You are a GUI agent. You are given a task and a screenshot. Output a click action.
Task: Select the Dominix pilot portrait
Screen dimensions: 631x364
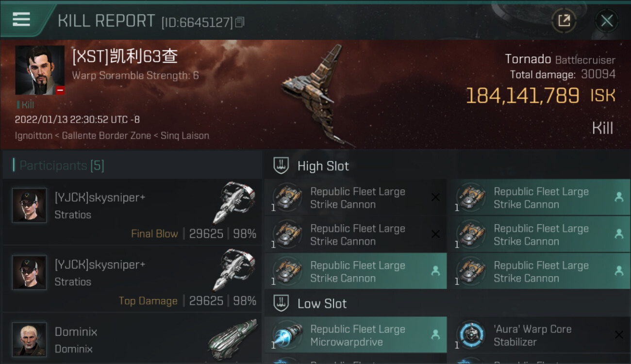click(30, 339)
